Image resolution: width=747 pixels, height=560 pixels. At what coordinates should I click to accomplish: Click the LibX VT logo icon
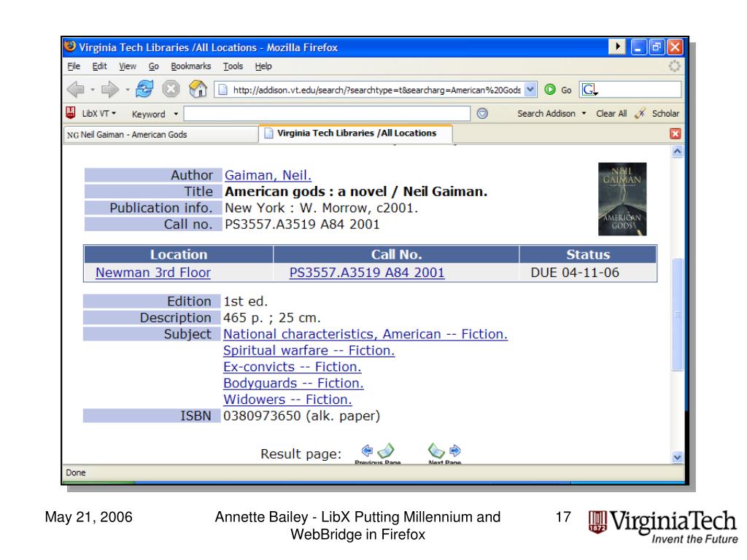click(x=71, y=113)
